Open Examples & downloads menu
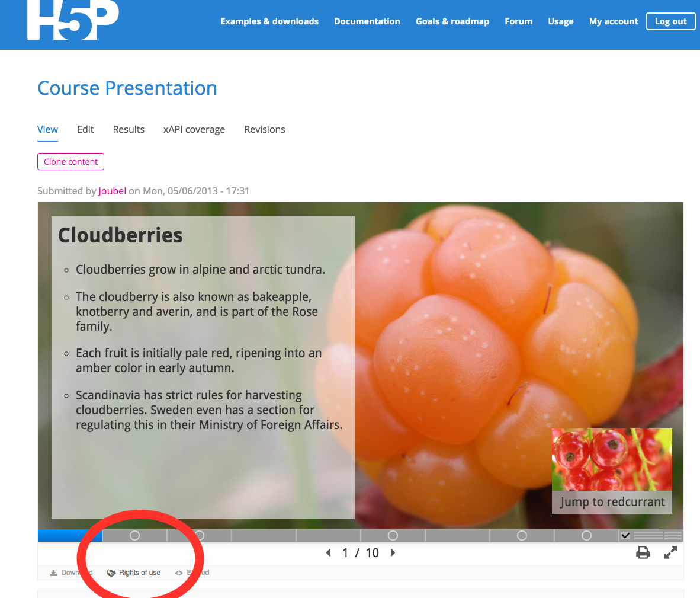This screenshot has width=700, height=598. click(x=269, y=21)
